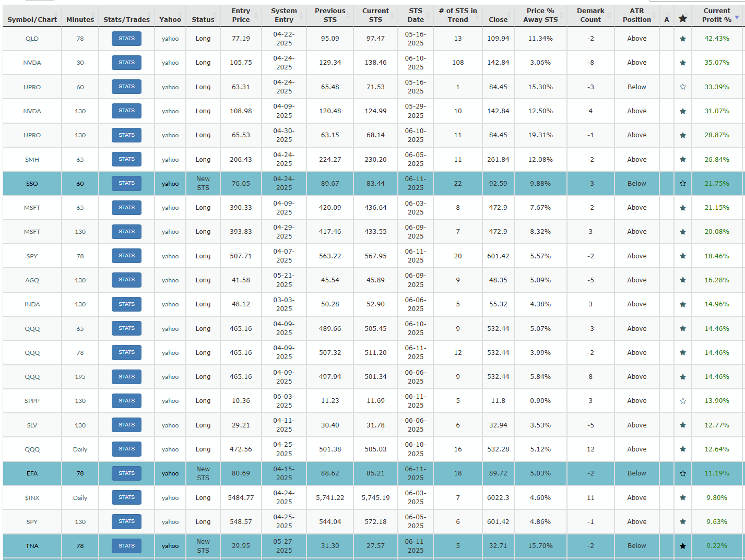Sort by Current STS column header
The image size is (745, 560).
click(375, 15)
